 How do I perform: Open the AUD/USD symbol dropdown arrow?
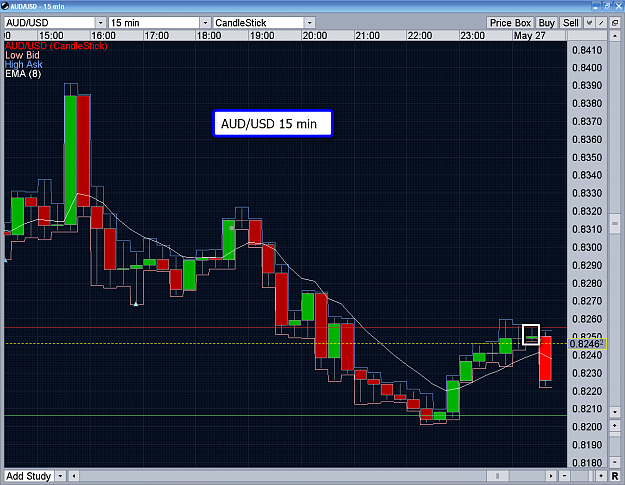[x=100, y=23]
